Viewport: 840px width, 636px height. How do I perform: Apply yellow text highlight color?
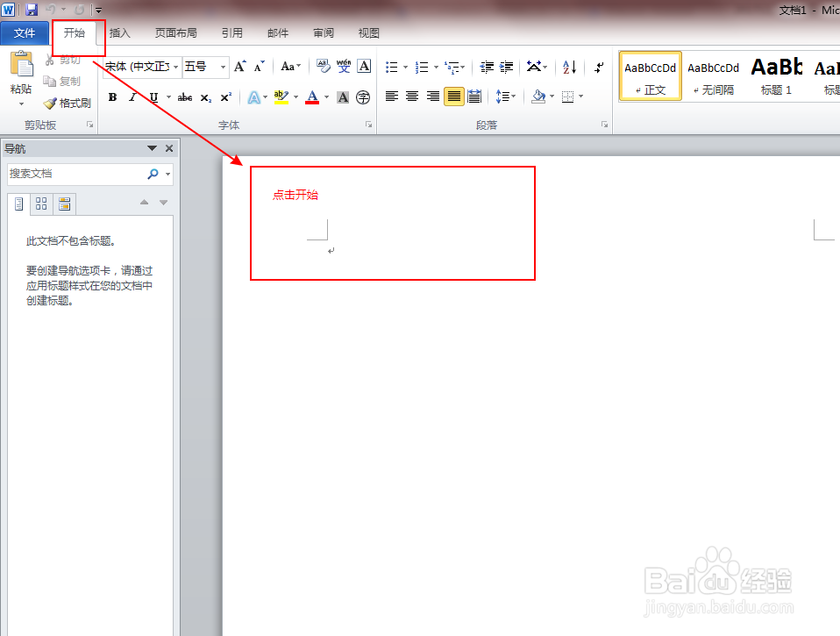tap(281, 97)
